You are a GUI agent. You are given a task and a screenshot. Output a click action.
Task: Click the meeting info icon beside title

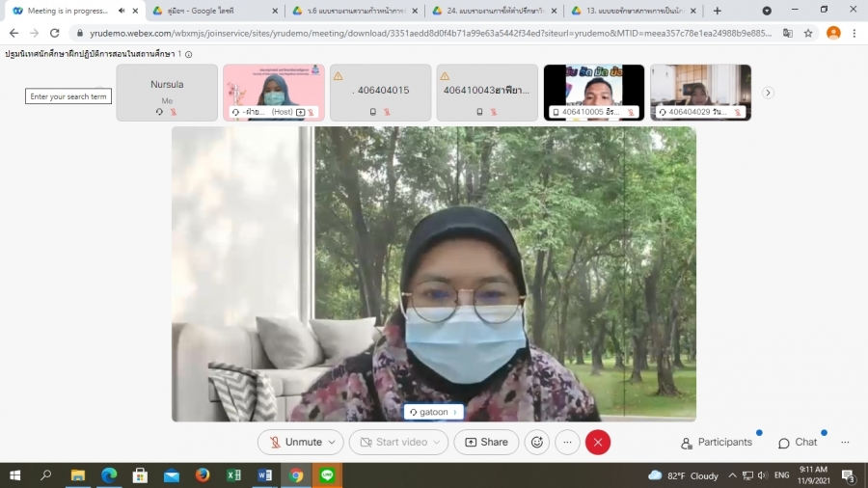[188, 54]
